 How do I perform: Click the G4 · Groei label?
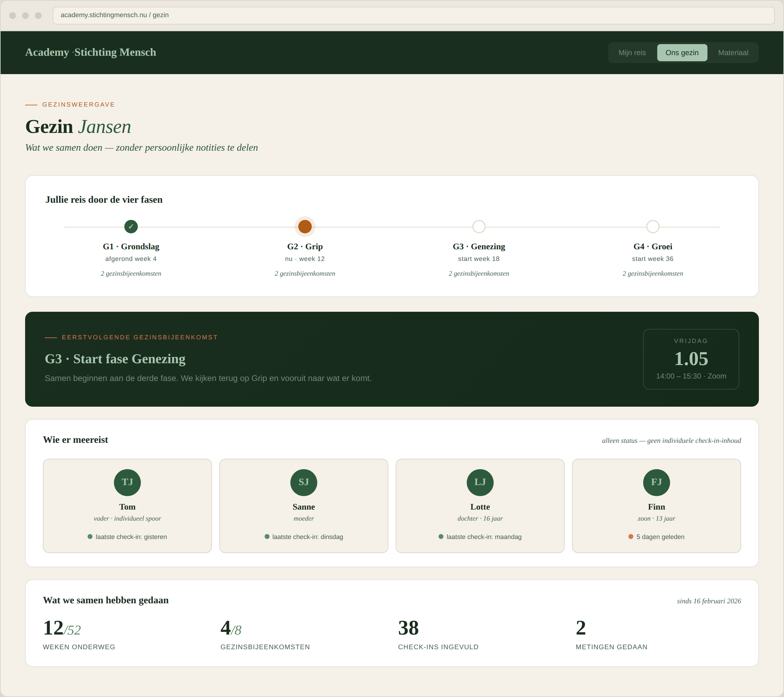(x=652, y=246)
